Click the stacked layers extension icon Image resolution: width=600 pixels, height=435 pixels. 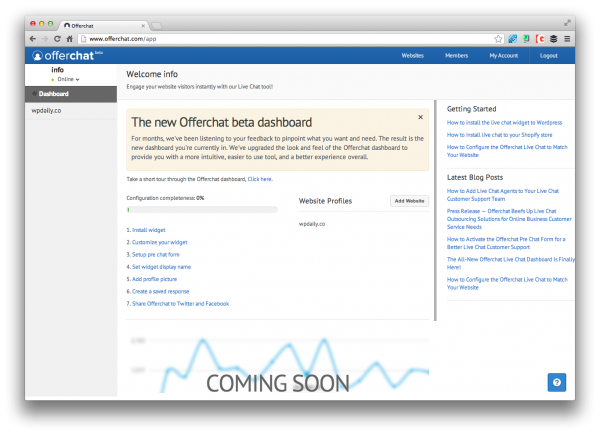pos(553,39)
